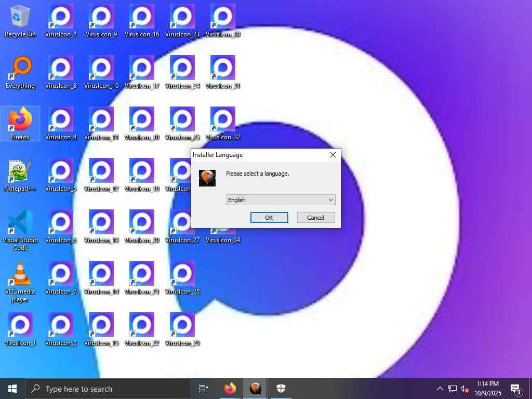
Task: Open Windows Security from the taskbar
Action: point(281,389)
